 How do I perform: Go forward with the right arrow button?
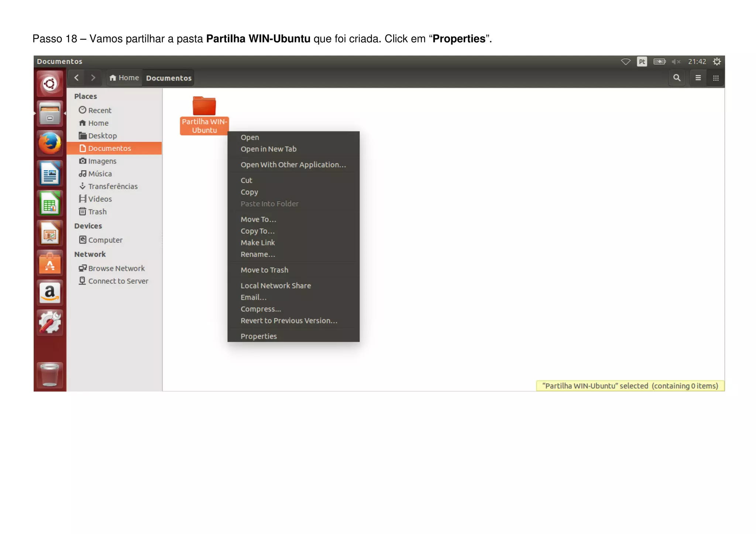[x=93, y=78]
